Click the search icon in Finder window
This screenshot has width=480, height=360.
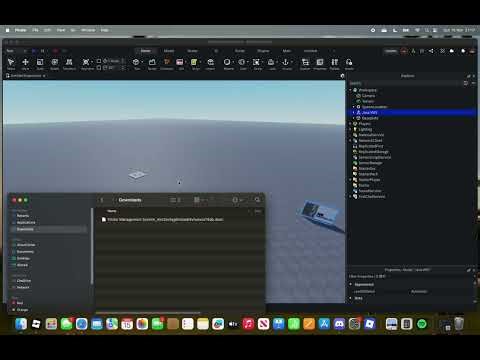(257, 200)
